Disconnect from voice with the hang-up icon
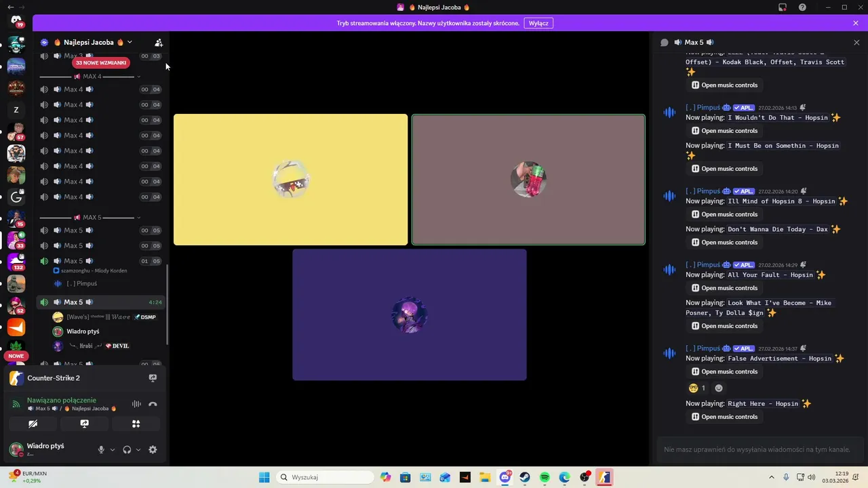This screenshot has width=868, height=488. coord(153,404)
